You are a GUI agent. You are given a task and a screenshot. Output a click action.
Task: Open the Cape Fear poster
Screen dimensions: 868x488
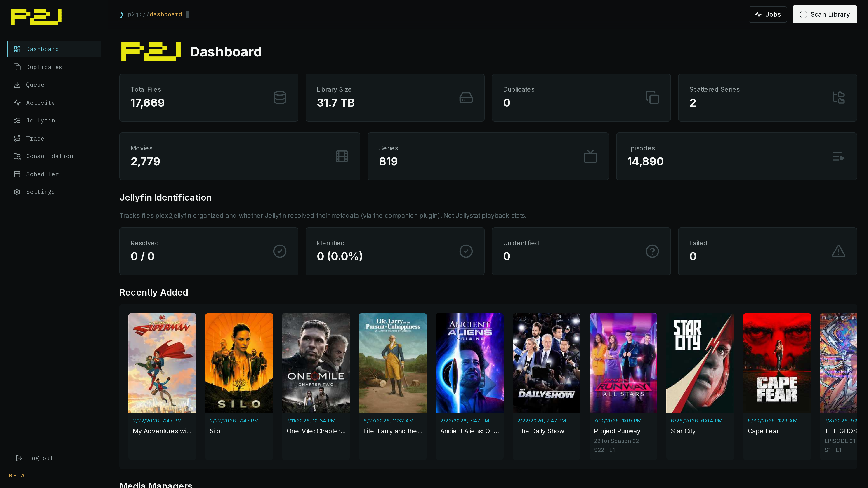coord(777,363)
